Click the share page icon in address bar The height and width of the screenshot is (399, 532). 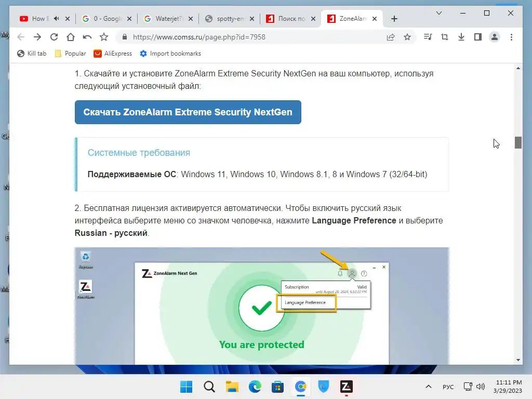coord(391,37)
